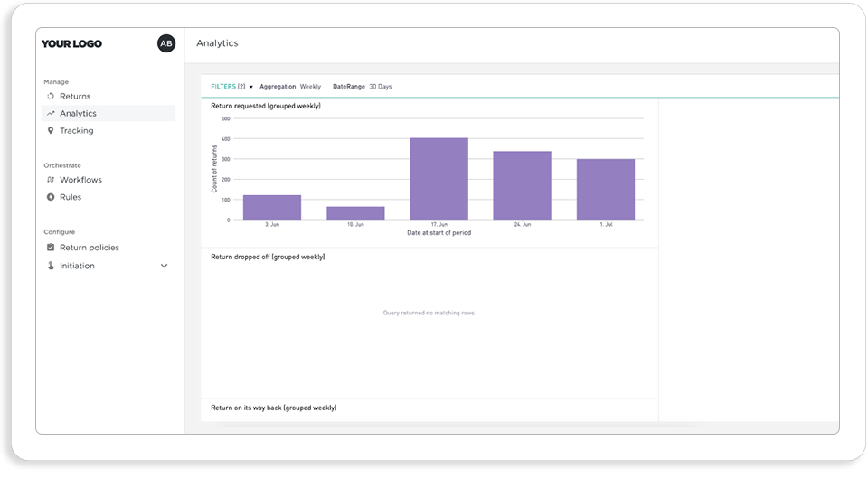Screen dimensions: 868x488
Task: Open the Workflows menu item
Action: [x=80, y=180]
